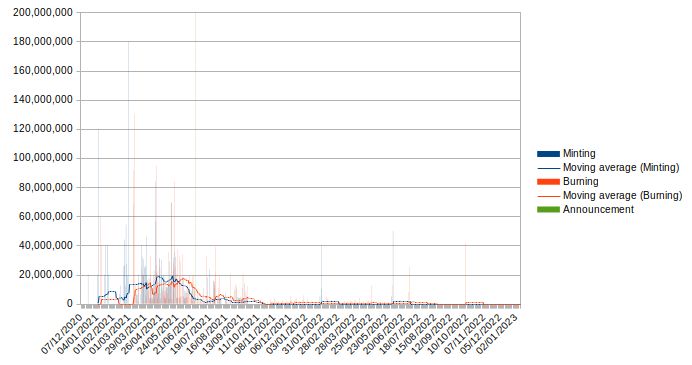The image size is (692, 365).
Task: Select the Moving average (Burning) line marker
Action: pyautogui.click(x=548, y=196)
